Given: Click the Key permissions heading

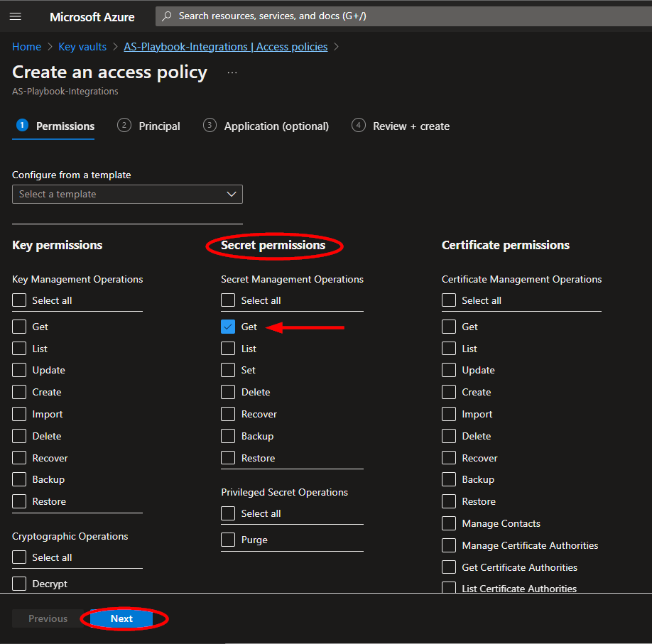Looking at the screenshot, I should click(x=58, y=245).
